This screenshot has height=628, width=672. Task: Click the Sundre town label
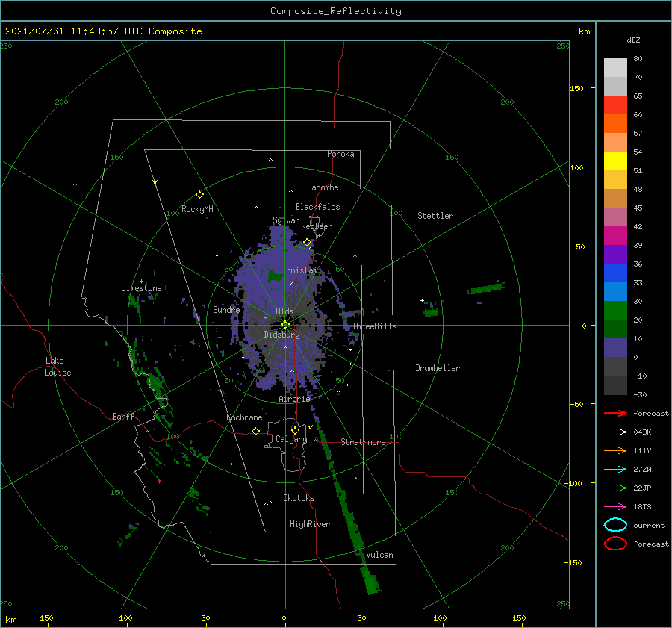click(x=227, y=309)
